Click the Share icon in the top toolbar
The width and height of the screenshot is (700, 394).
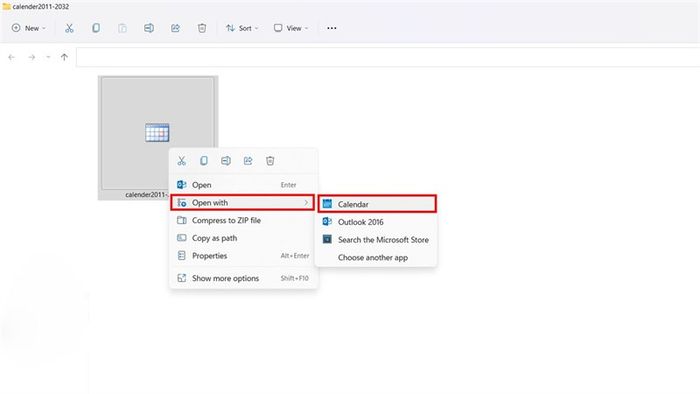175,28
